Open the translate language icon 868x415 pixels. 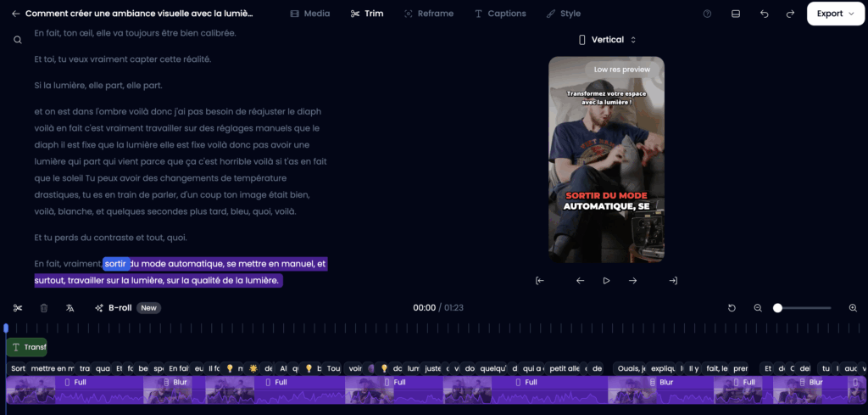click(70, 308)
